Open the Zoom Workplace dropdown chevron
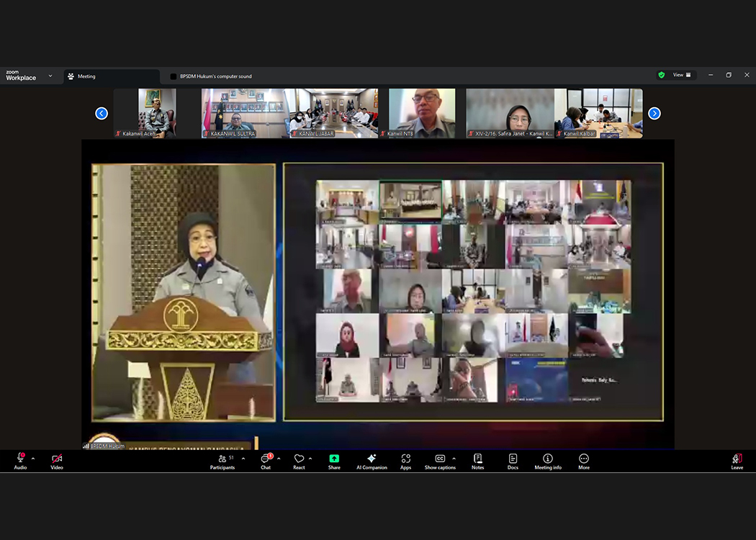756x540 pixels. pyautogui.click(x=50, y=76)
